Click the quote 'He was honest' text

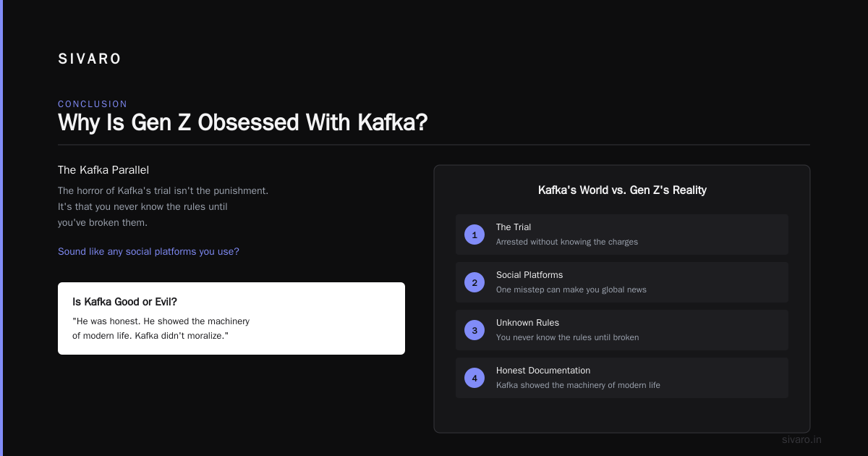(x=161, y=328)
